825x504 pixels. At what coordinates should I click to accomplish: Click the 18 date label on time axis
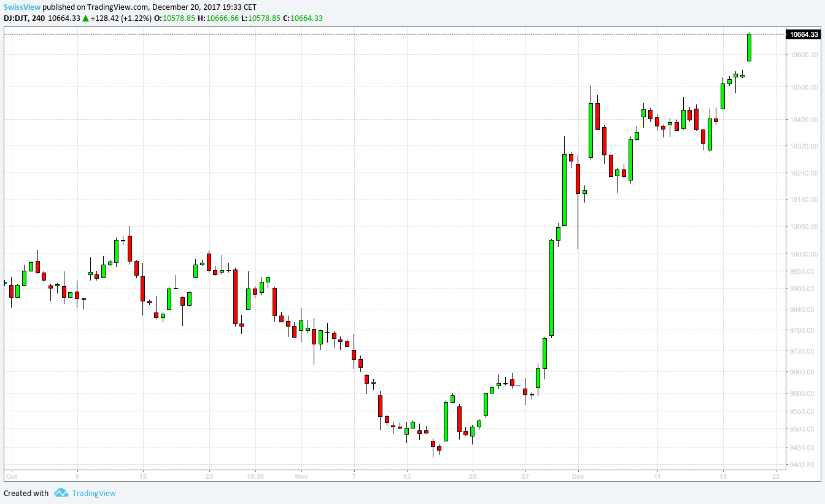click(723, 476)
